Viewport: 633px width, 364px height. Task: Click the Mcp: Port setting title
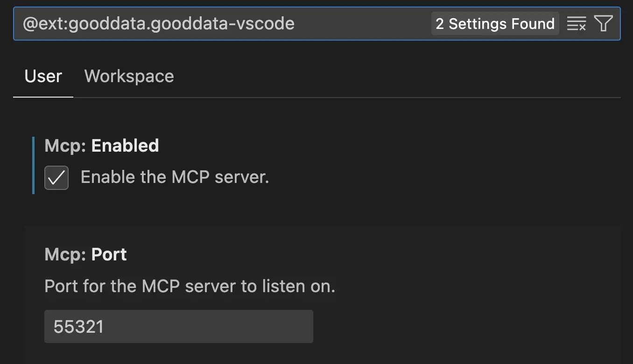[85, 254]
